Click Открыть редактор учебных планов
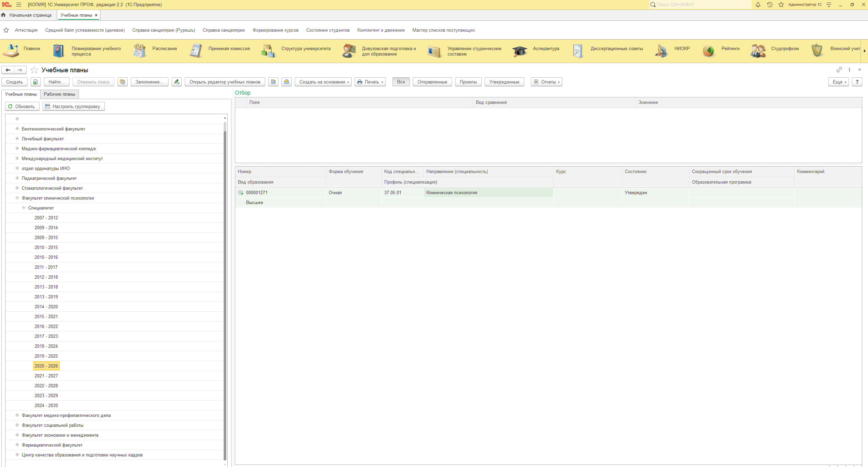The height and width of the screenshot is (467, 868). 225,82
